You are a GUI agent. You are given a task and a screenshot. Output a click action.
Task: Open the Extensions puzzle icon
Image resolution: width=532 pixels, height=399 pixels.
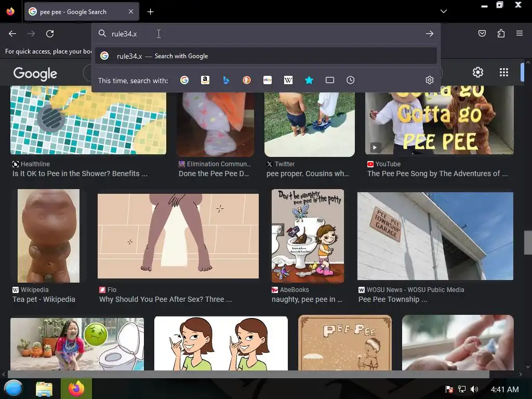[x=501, y=33]
